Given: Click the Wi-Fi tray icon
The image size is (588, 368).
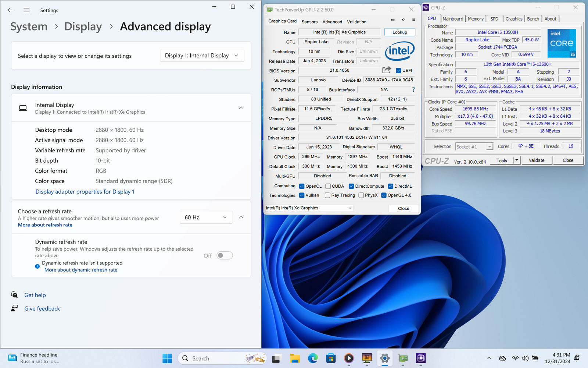Looking at the screenshot, I should 515,358.
